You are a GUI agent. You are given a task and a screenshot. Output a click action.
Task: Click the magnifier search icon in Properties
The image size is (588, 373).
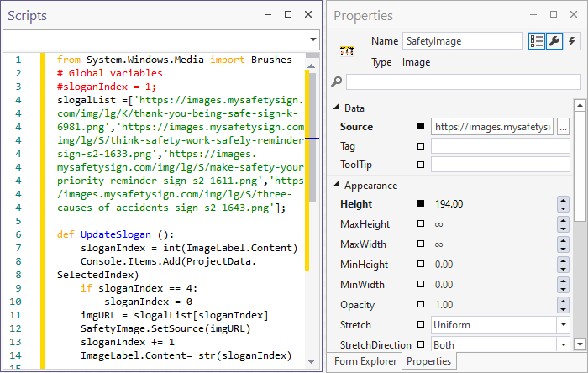337,81
